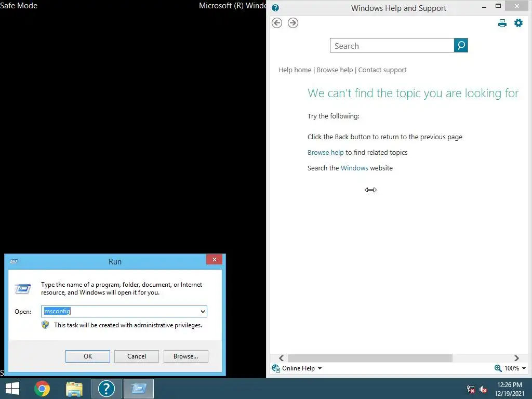Click the Browse help navigation link
The height and width of the screenshot is (399, 532).
[335, 70]
